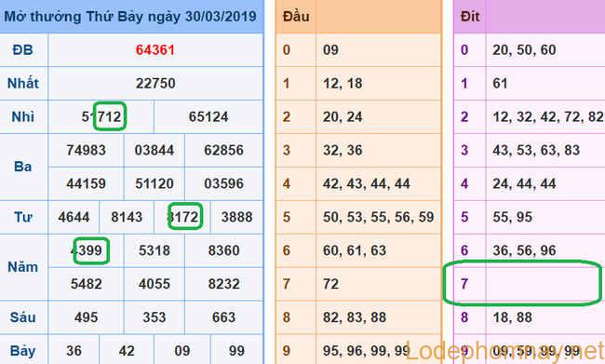Viewport: 605px width, 364px height.
Task: Click Bảy prize number 36
Action: coord(74,351)
